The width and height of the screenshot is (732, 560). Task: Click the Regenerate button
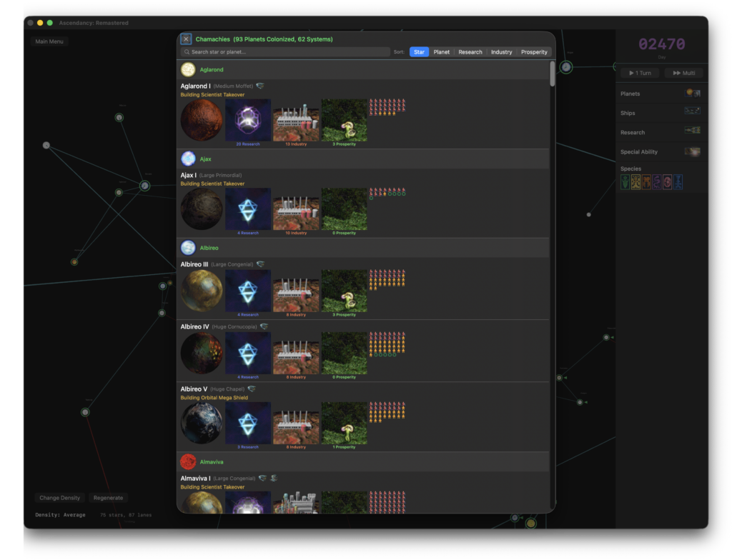click(x=109, y=498)
